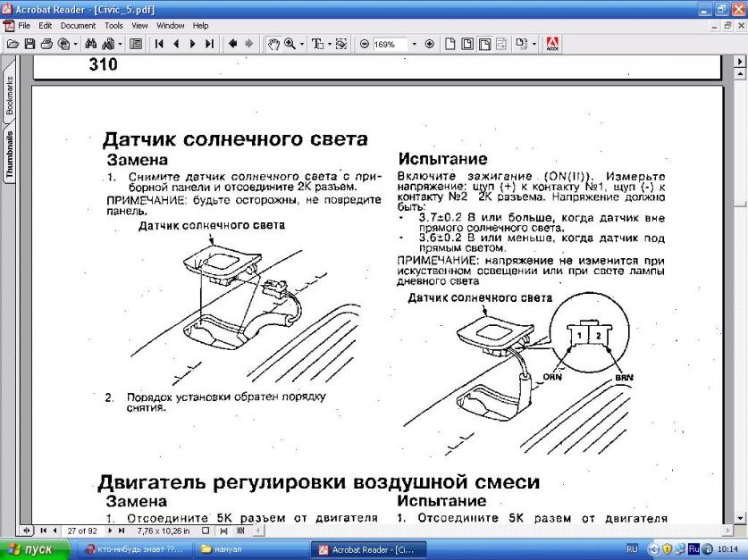Click the Go to Previous View arrow
Image resolution: width=748 pixels, height=560 pixels.
232,45
